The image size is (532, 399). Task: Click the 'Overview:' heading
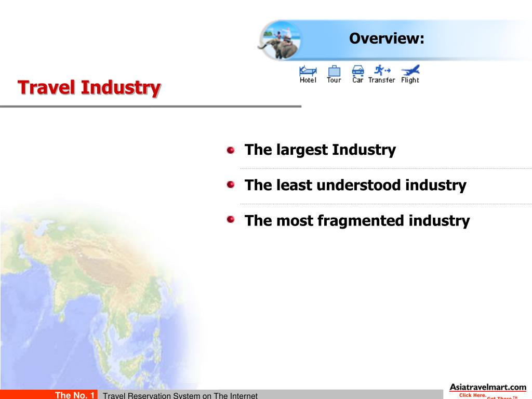pos(387,38)
